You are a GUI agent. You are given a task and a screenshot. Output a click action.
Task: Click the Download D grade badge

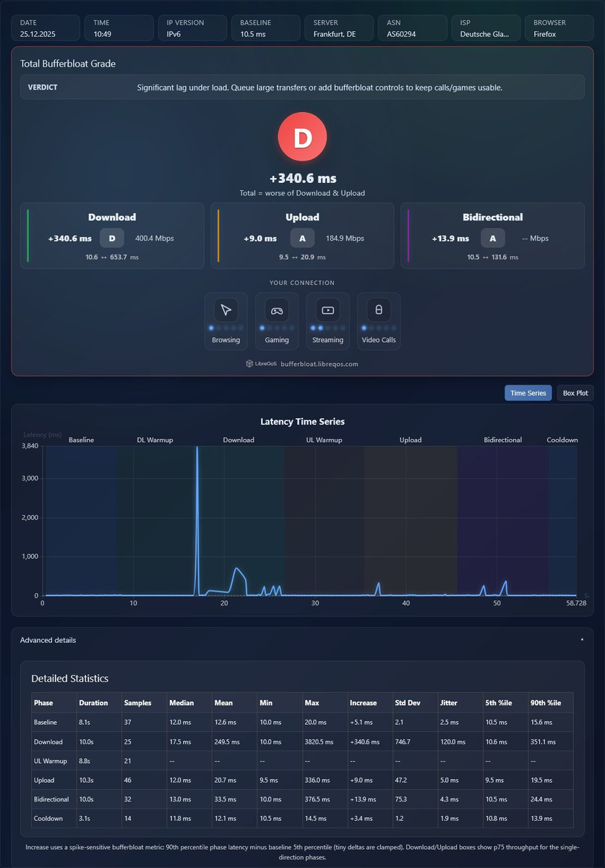(112, 238)
